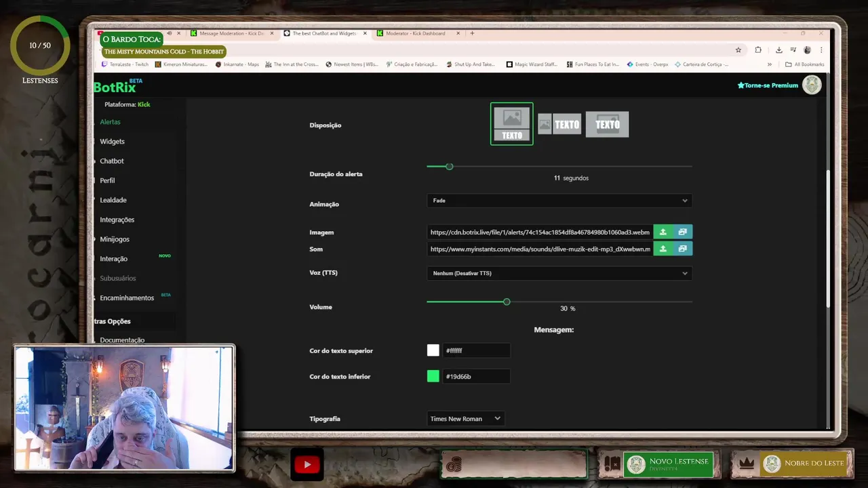868x488 pixels.
Task: Click the Som URL input field
Action: click(x=540, y=249)
